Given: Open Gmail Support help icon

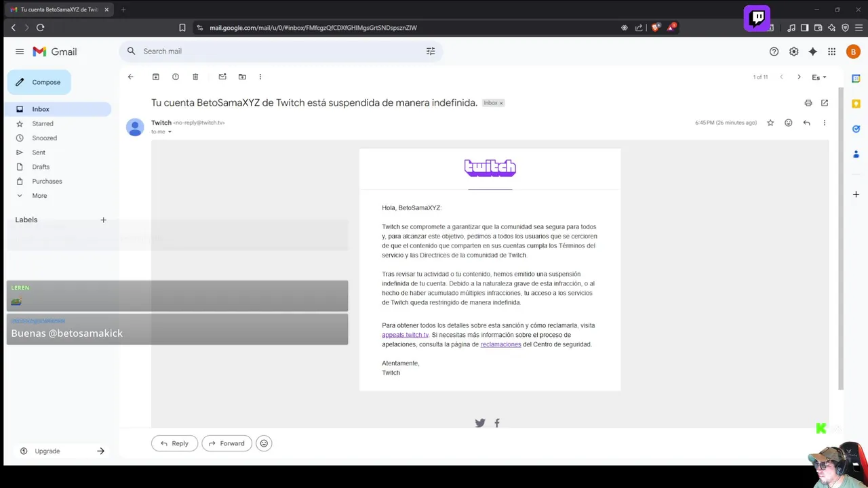Looking at the screenshot, I should 774,52.
